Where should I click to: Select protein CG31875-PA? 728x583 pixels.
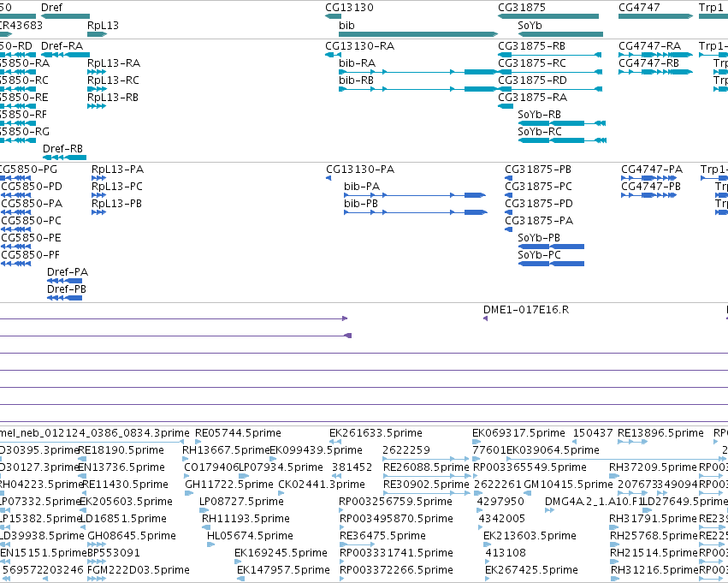click(x=509, y=229)
